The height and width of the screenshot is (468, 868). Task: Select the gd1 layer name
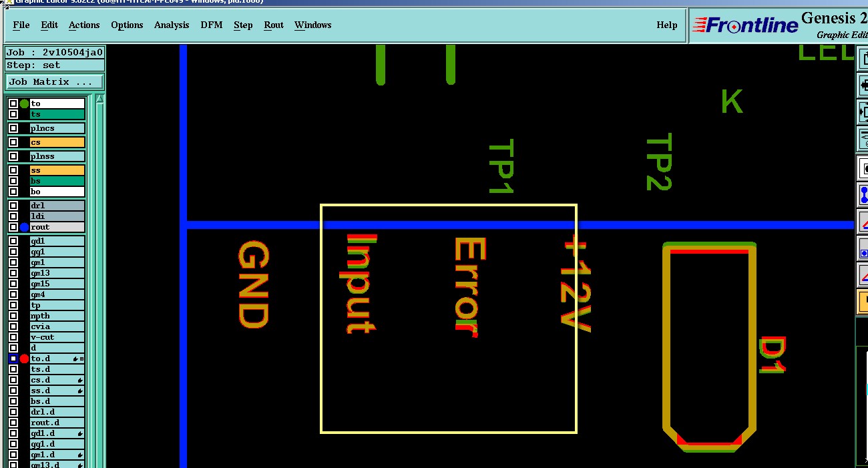(57, 241)
